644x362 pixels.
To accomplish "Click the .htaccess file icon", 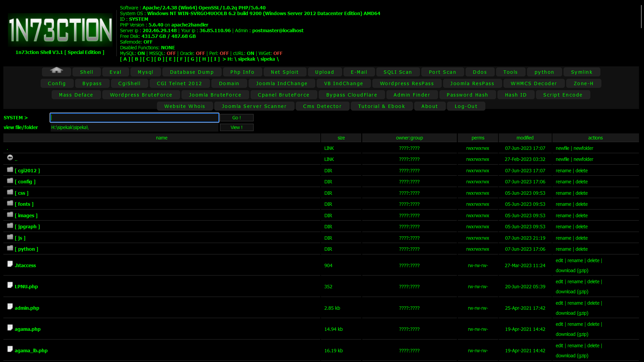I will coord(10,264).
